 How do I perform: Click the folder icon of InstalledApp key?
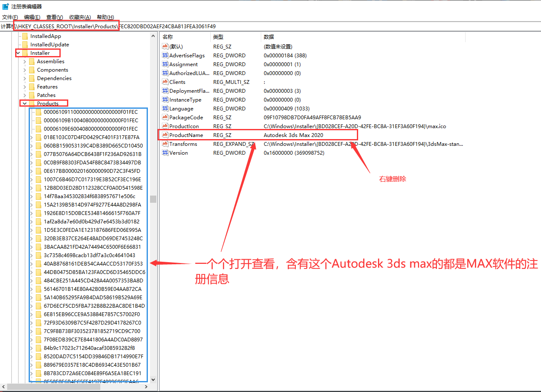[x=25, y=36]
